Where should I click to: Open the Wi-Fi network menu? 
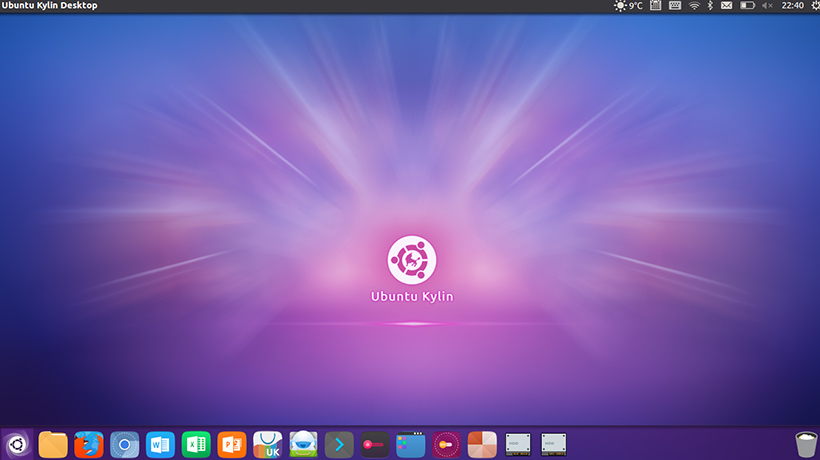pos(694,6)
